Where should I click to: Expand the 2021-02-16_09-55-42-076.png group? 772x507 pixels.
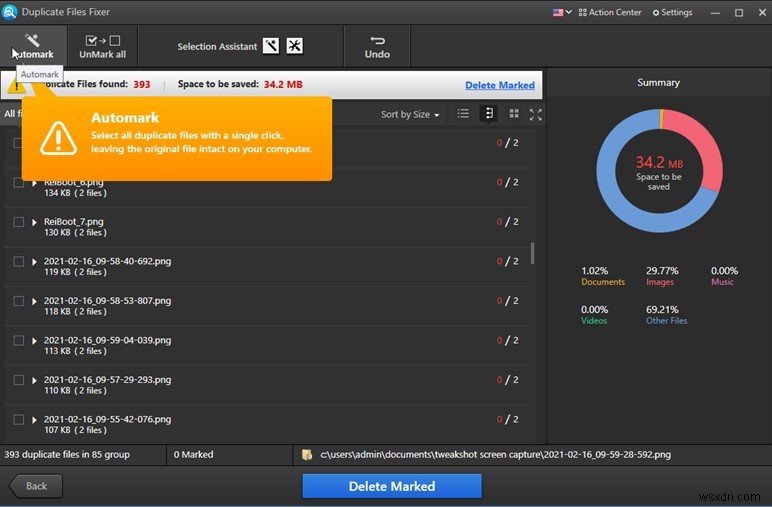[x=34, y=419]
